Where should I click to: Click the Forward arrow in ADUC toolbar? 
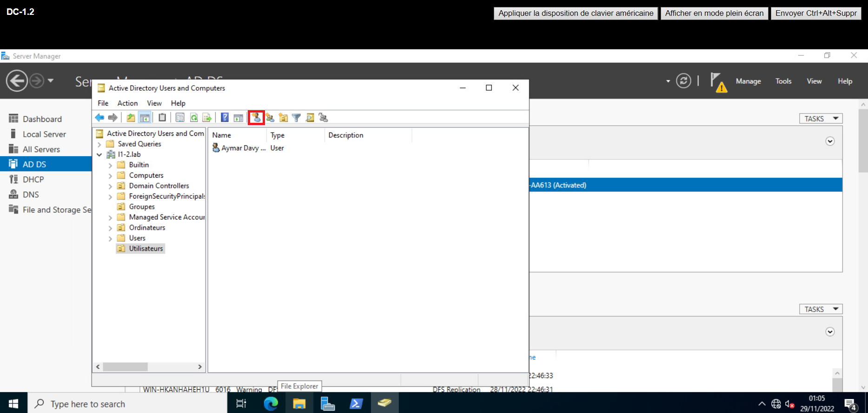coord(113,118)
